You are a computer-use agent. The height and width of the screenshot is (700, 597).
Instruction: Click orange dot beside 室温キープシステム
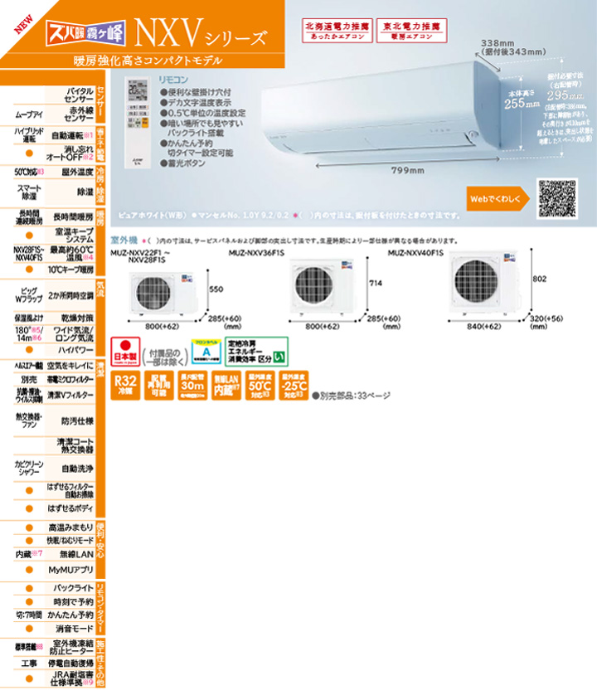30,236
